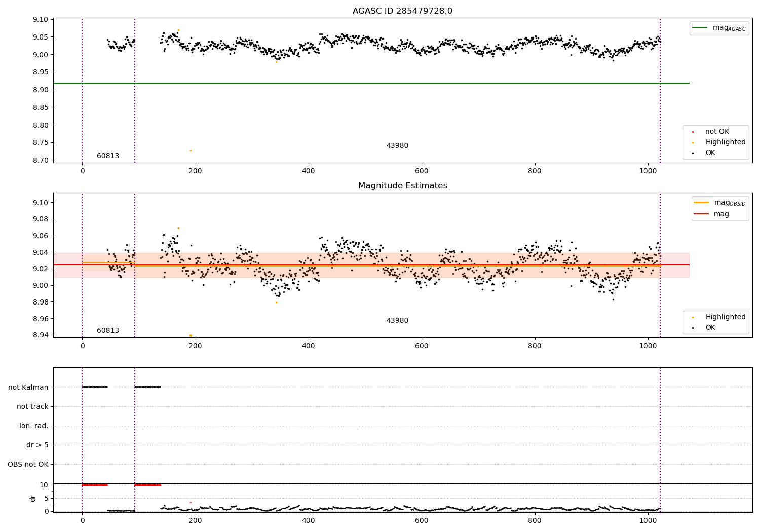The height and width of the screenshot is (532, 760).
Task: Click the 8.94 y-axis tick label
Action: pos(40,335)
